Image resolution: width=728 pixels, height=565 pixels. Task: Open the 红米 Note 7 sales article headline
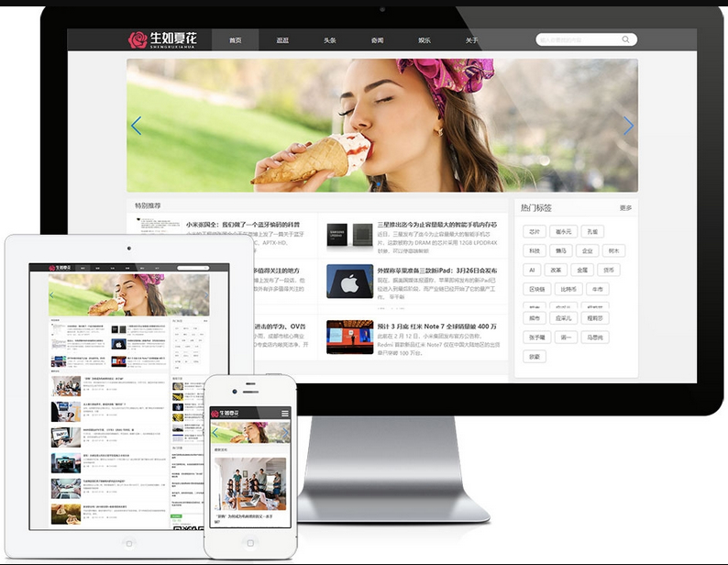point(436,326)
